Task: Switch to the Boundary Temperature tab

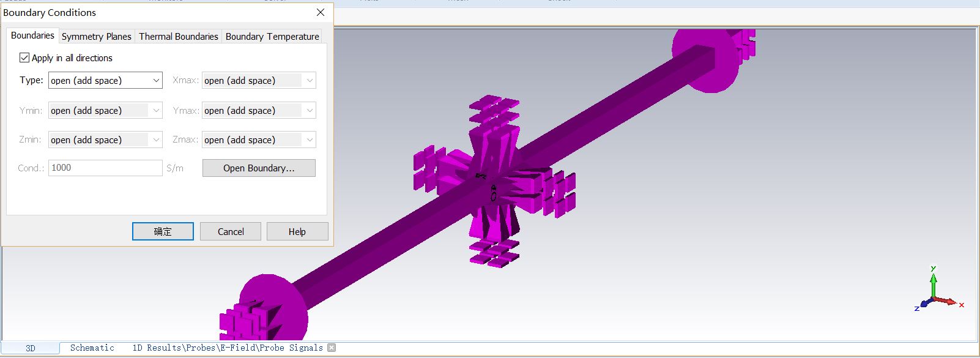Action: [x=272, y=36]
